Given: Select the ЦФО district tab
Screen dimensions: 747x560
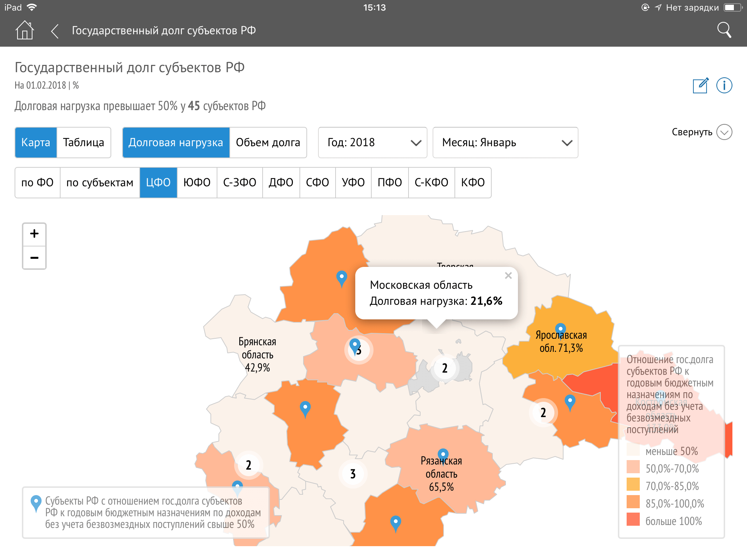Looking at the screenshot, I should pyautogui.click(x=158, y=183).
